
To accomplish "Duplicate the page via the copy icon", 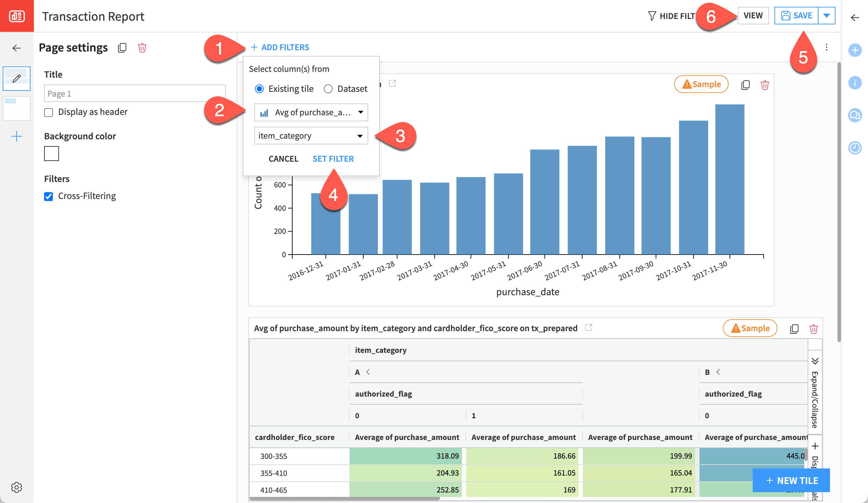I will coord(122,48).
